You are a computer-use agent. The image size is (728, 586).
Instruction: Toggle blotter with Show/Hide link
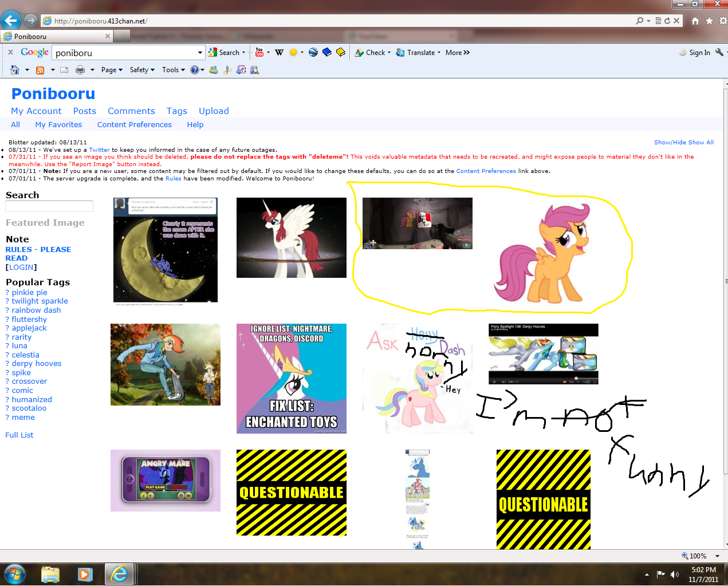pyautogui.click(x=671, y=143)
